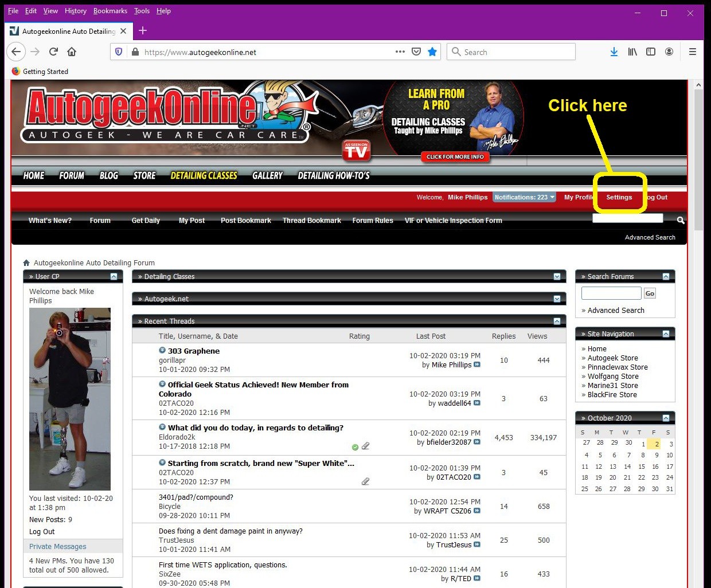Show sidebars icon in toolbar

651,52
